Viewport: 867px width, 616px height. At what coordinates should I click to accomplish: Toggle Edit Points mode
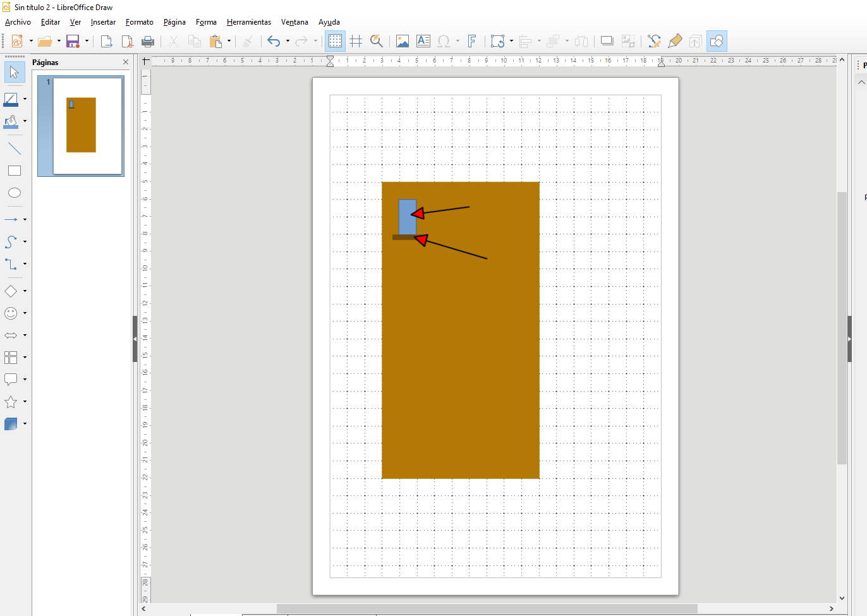click(654, 41)
